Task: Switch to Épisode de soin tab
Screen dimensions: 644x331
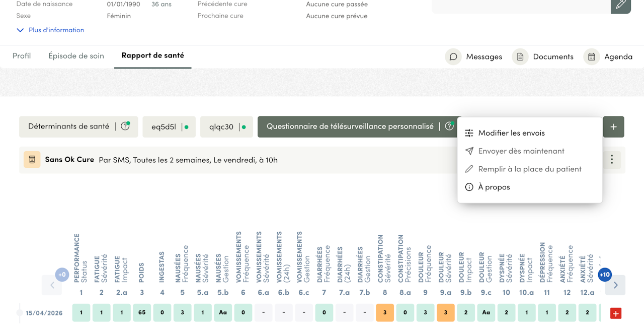Action: point(76,56)
